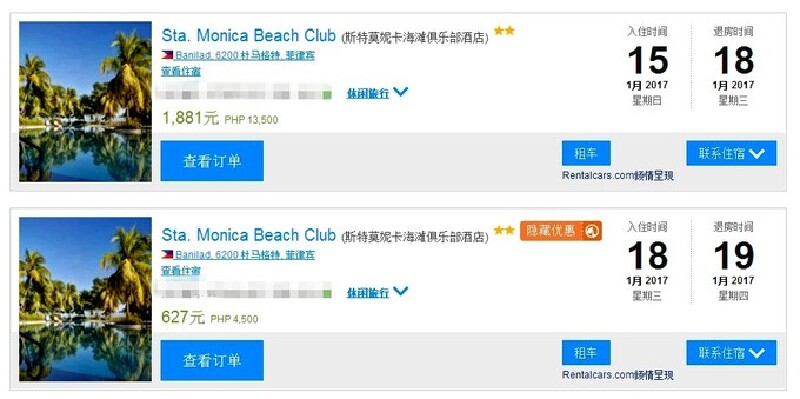Click the orange 隐藏优惠 badge icon

pos(593,231)
